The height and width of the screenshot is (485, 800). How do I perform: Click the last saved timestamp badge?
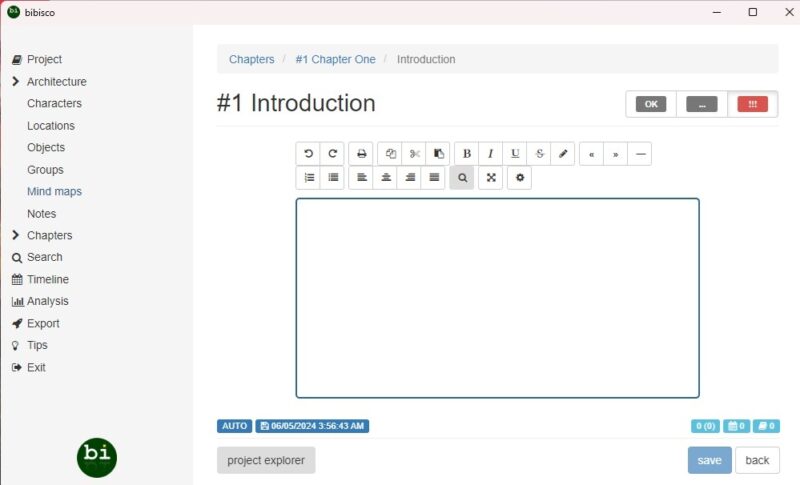312,426
